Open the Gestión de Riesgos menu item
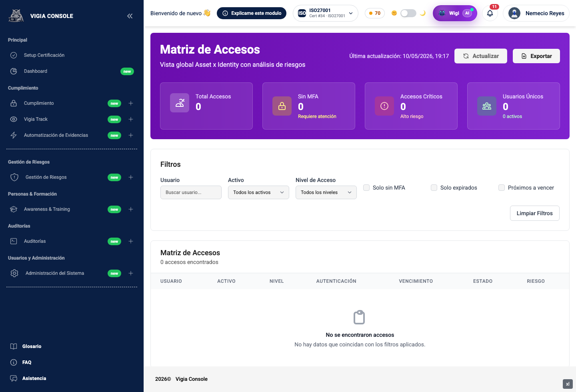576x392 pixels. [x=72, y=177]
